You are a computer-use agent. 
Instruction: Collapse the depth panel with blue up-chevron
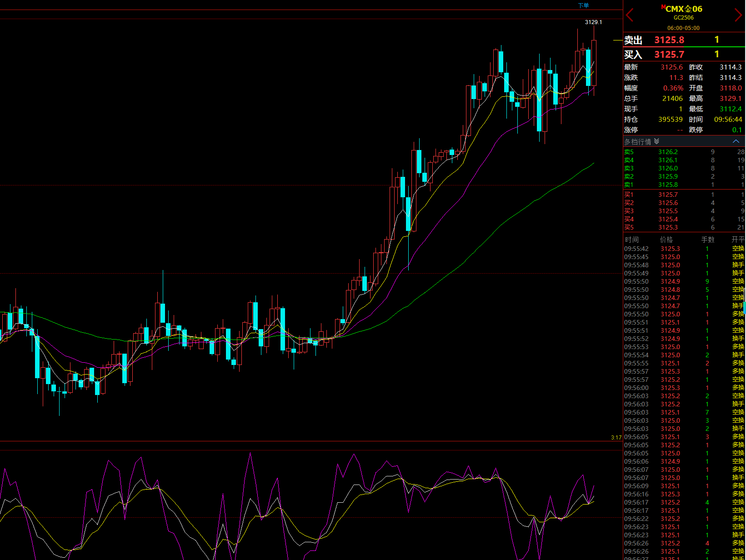pos(736,141)
